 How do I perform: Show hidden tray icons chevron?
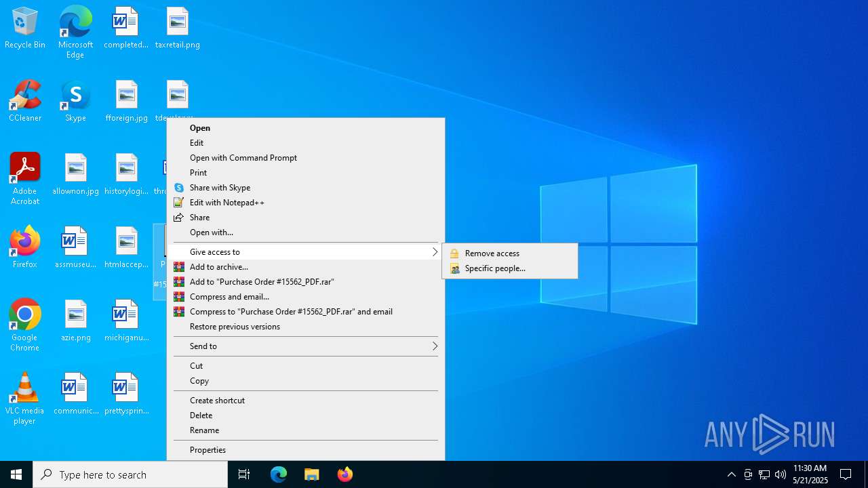[x=731, y=474]
